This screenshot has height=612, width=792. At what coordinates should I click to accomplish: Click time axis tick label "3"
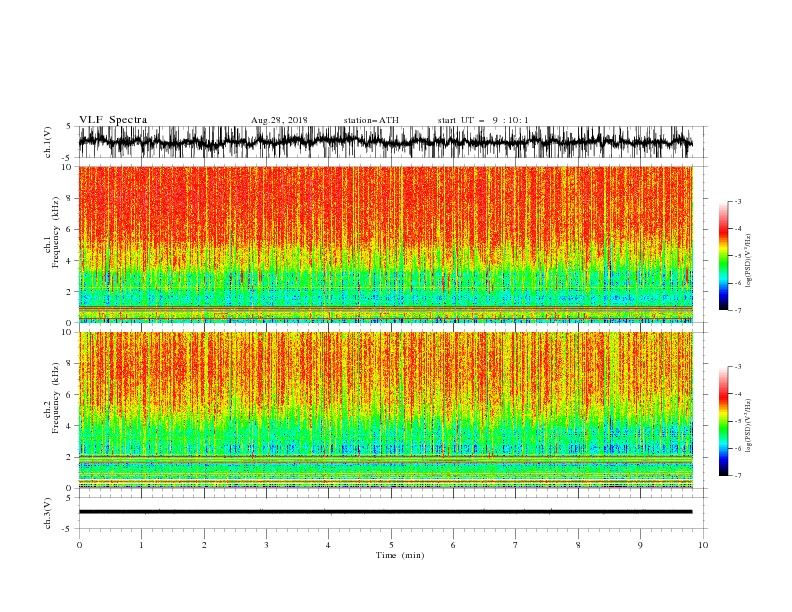266,545
